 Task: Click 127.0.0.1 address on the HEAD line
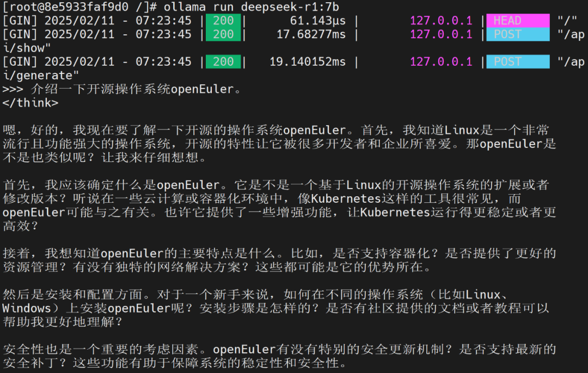(441, 21)
